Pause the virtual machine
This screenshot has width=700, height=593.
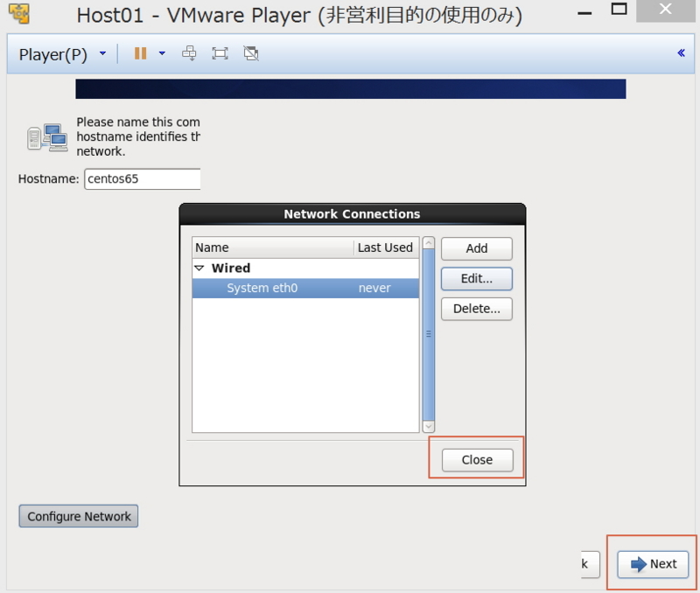click(x=140, y=53)
